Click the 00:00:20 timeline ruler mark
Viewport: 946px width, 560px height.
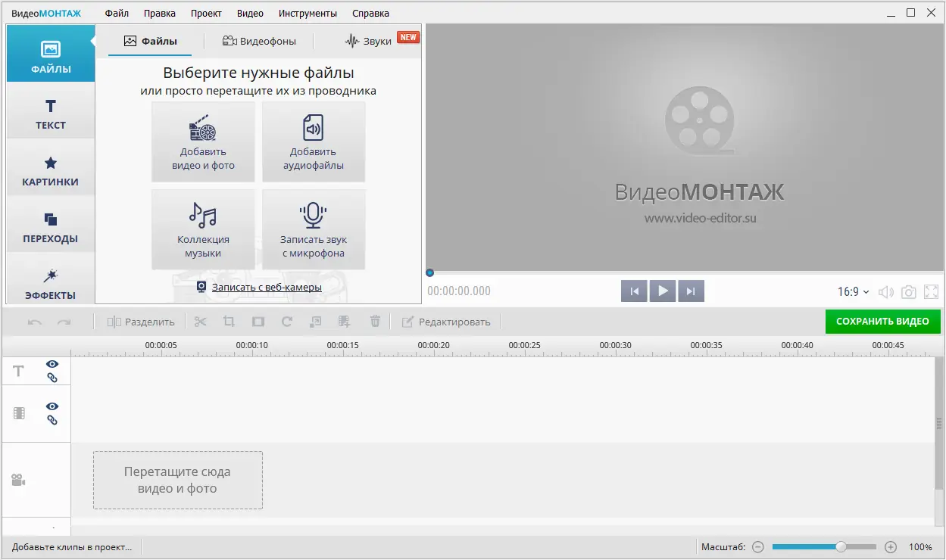[434, 345]
